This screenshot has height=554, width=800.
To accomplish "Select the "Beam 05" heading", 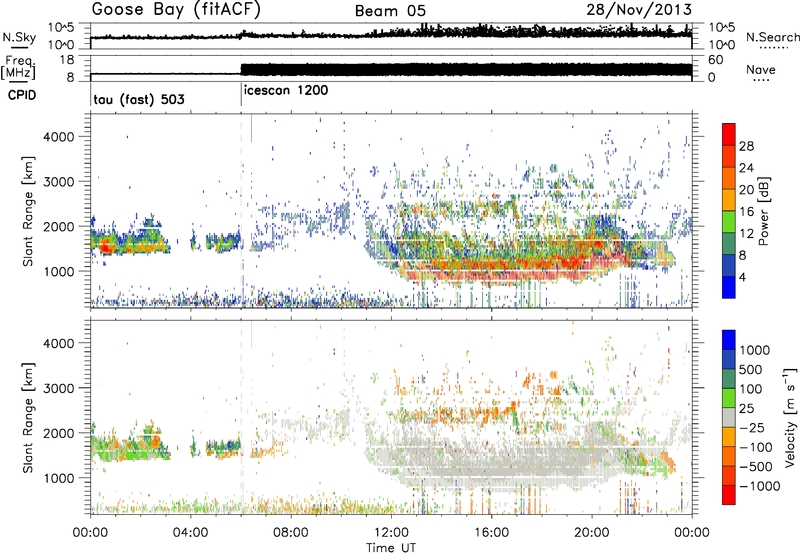I will (x=390, y=11).
